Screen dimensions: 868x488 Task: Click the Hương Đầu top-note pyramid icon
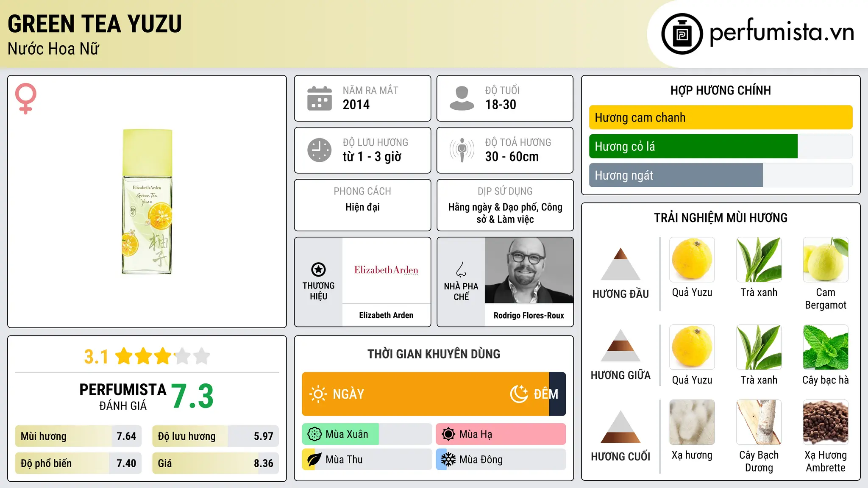pos(620,264)
